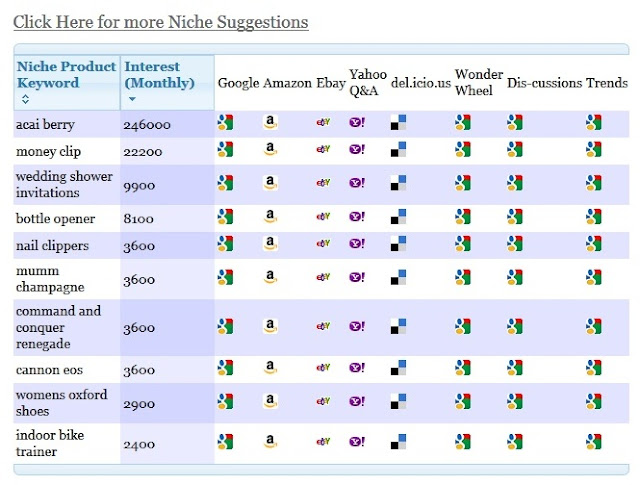640x485 pixels.
Task: Select the 2900 interest value
Action: pos(139,404)
